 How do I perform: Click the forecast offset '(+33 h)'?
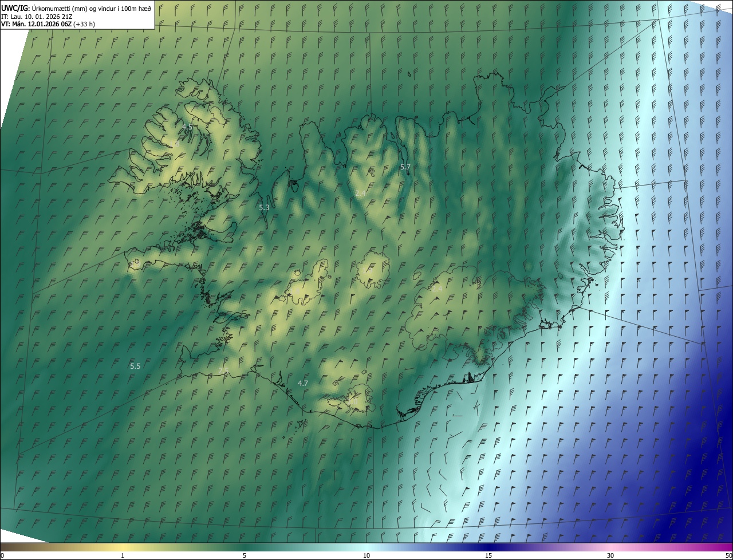coord(84,24)
